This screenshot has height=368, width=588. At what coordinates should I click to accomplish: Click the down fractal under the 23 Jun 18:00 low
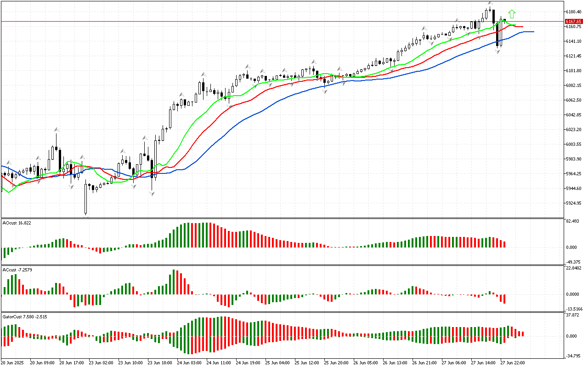coord(152,194)
